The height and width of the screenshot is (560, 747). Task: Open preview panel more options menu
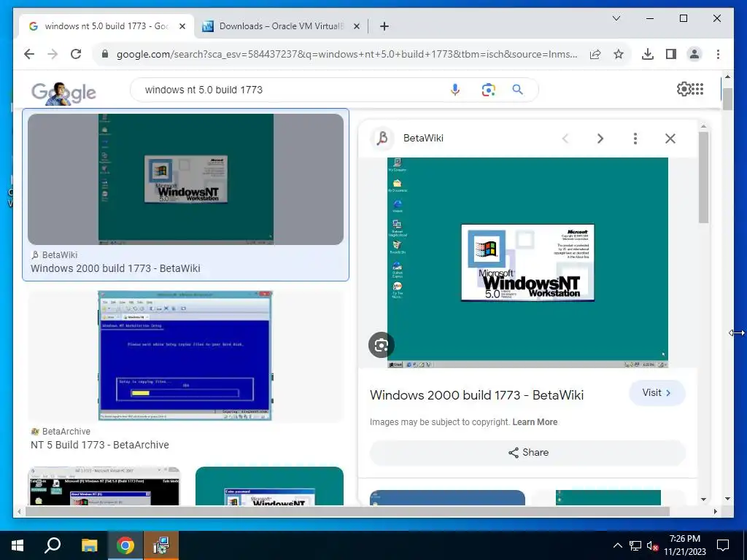(635, 139)
